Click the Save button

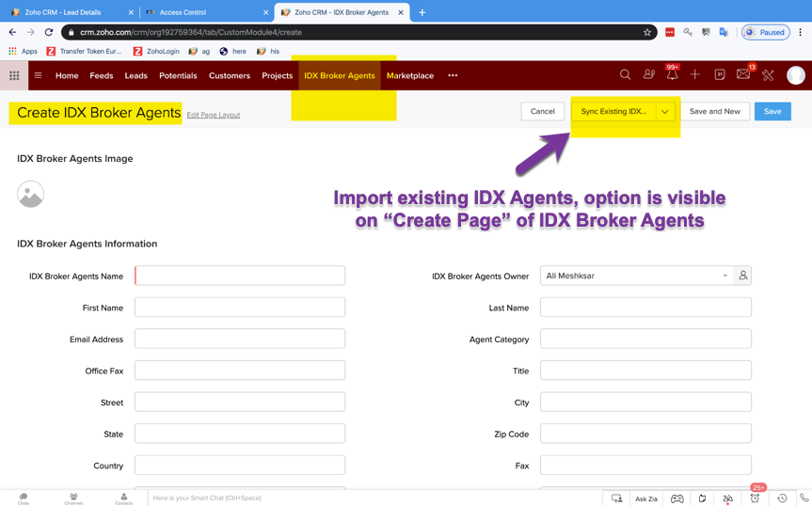(772, 111)
